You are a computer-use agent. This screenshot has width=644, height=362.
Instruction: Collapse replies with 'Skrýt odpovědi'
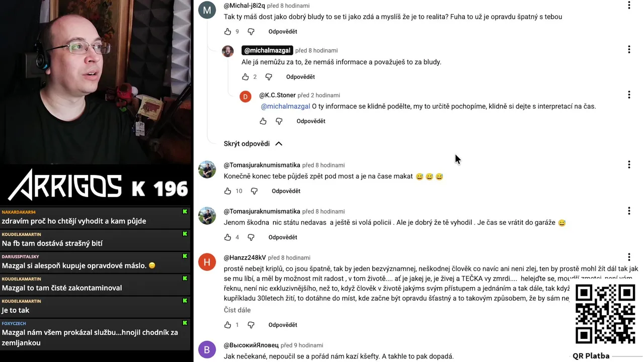(x=253, y=144)
